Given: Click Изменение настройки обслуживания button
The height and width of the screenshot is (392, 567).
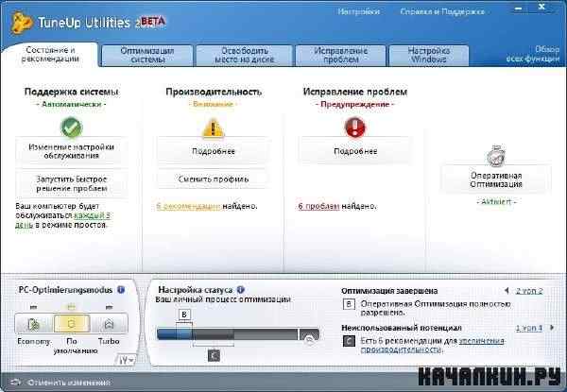Looking at the screenshot, I should (72, 151).
